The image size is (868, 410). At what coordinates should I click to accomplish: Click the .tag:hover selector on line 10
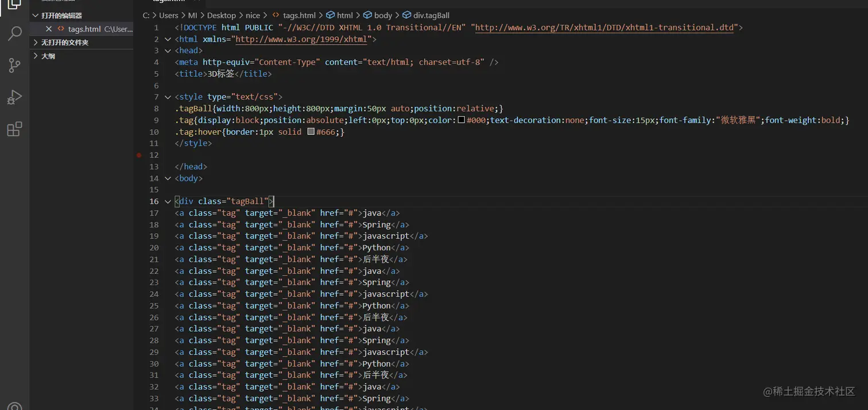click(x=198, y=132)
